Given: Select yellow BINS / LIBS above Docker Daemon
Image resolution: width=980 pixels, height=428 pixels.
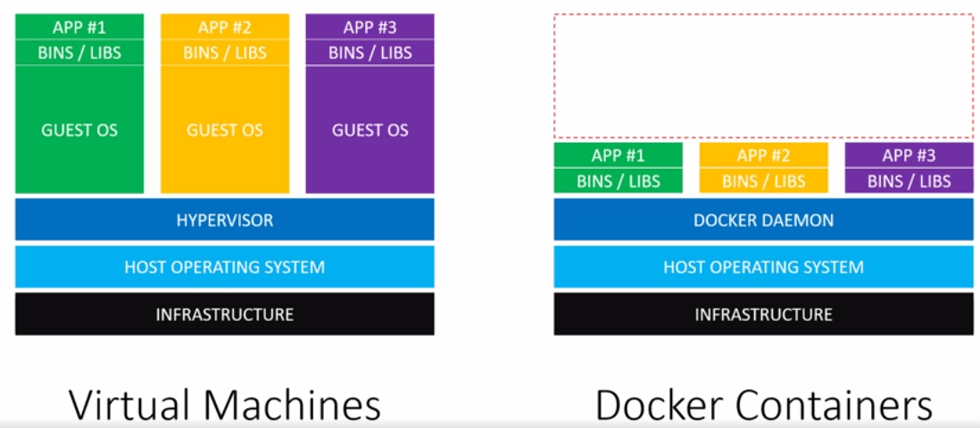Looking at the screenshot, I should (764, 180).
